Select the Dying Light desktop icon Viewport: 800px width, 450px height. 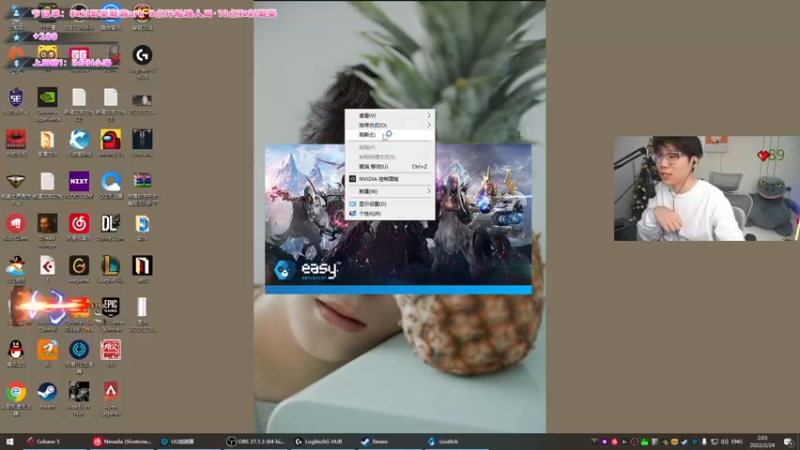pyautogui.click(x=111, y=227)
